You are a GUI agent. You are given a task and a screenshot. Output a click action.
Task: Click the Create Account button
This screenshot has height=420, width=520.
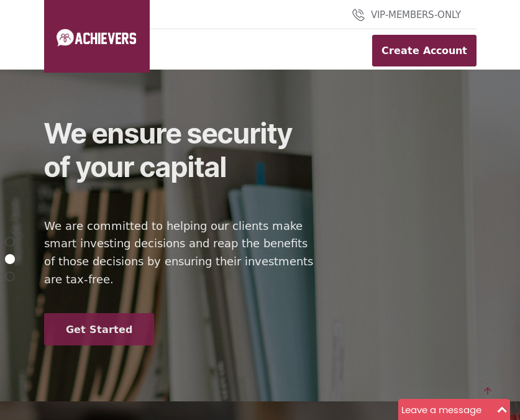pos(424,50)
